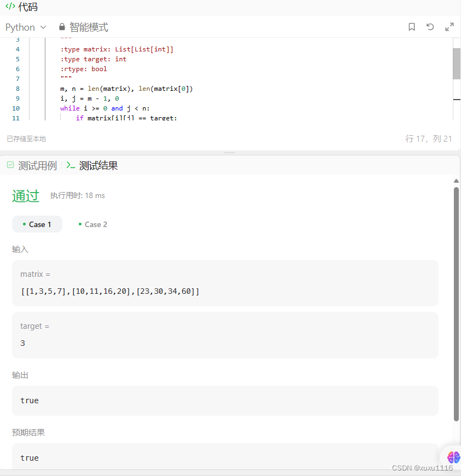
Task: Click the 预期结果 section label
Action: 28,432
